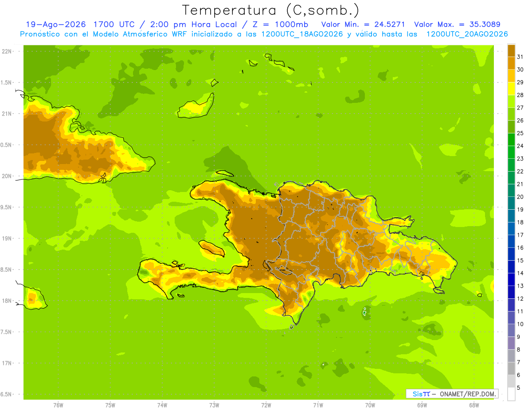Image resolution: width=532 pixels, height=411 pixels.
Task: Click the '73W' longitude axis label
Action: [214, 405]
